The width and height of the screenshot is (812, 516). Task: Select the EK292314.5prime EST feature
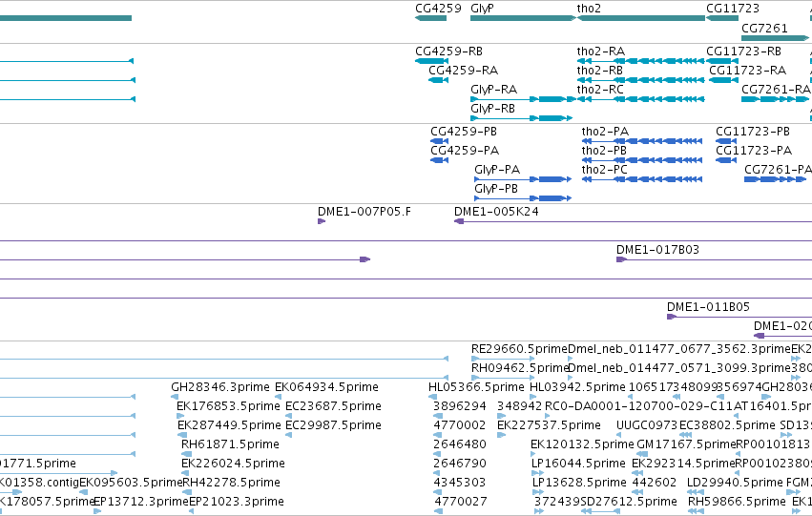(637, 473)
